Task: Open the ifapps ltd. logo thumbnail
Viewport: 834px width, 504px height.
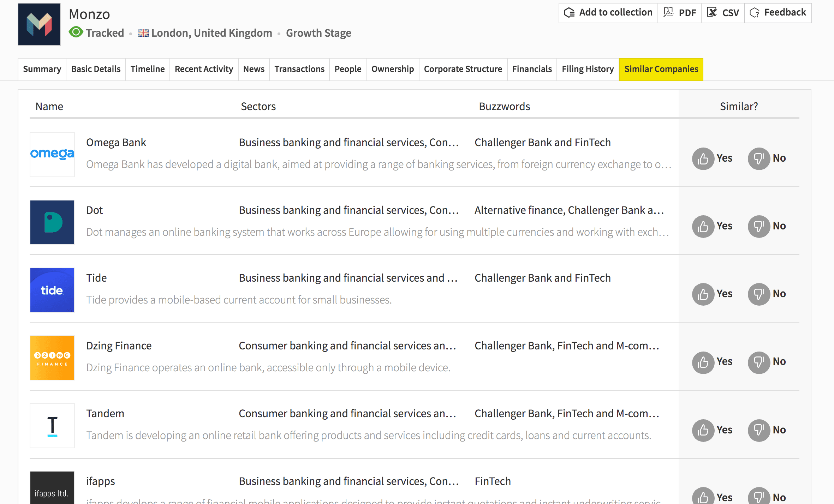Action: pyautogui.click(x=52, y=488)
